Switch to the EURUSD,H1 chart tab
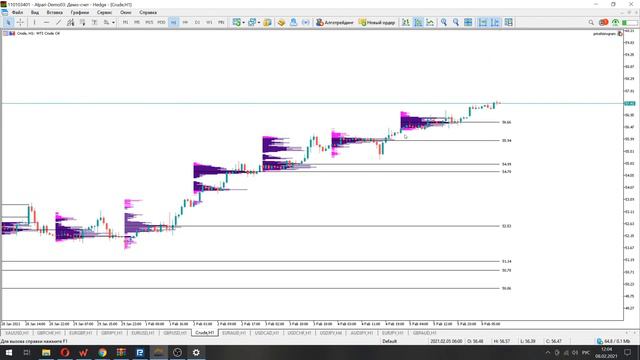This screenshot has height=360, width=640. pos(143,333)
